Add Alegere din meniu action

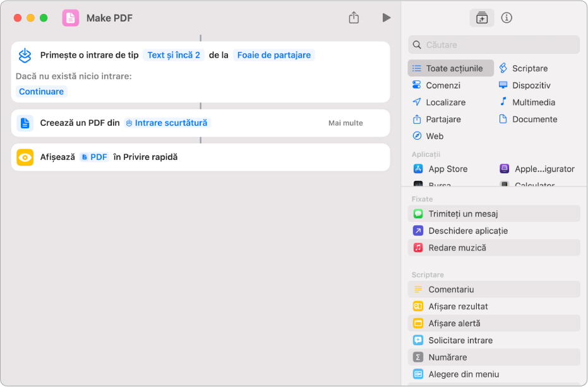494,374
